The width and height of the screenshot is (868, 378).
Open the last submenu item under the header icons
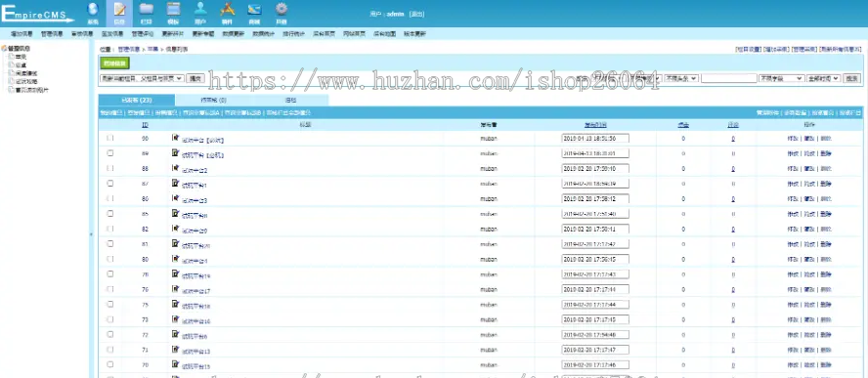coord(414,34)
